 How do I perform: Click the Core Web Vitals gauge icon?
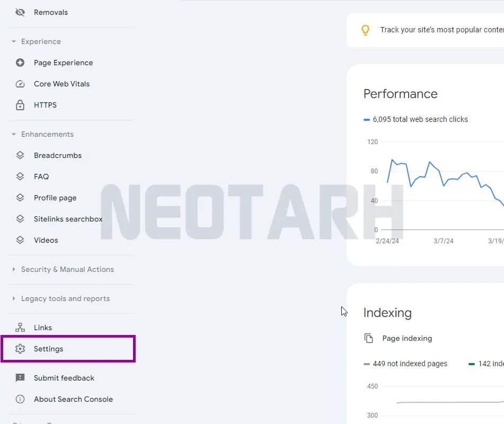click(x=20, y=84)
